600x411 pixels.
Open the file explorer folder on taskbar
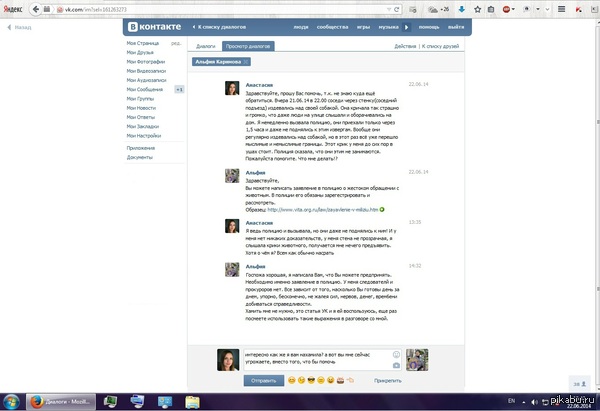[x=192, y=402]
